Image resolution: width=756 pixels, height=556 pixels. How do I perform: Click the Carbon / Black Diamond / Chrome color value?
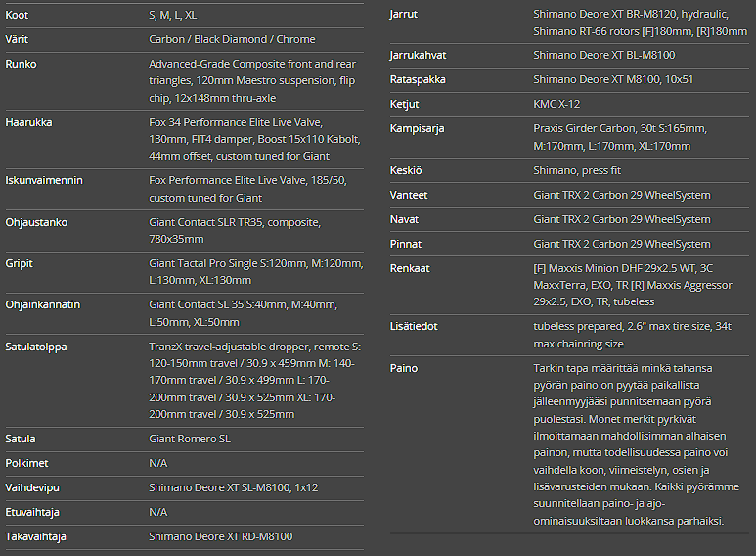[232, 39]
